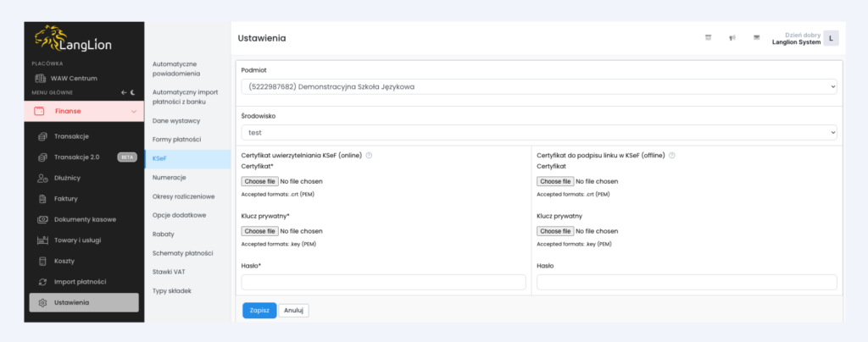The image size is (868, 342).
Task: Open the envelope messages icon in header
Action: coord(755,38)
